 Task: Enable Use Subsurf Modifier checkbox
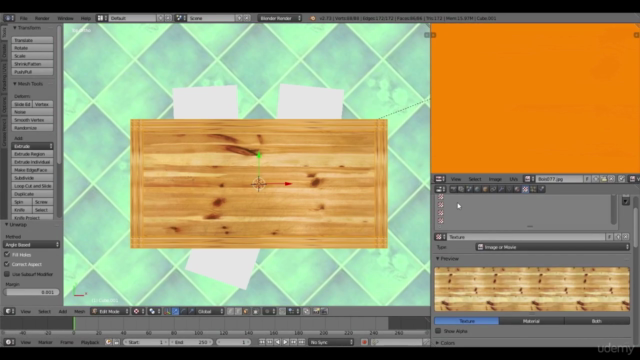[7, 274]
